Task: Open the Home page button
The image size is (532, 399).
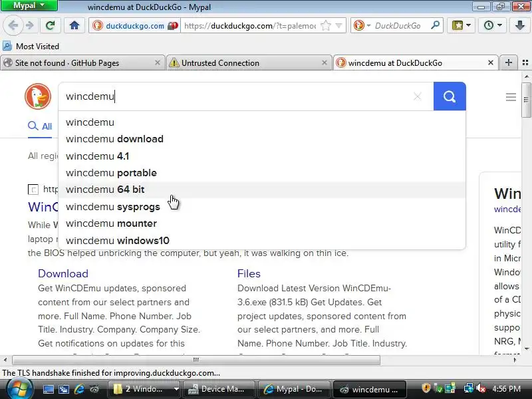Action: tap(74, 25)
